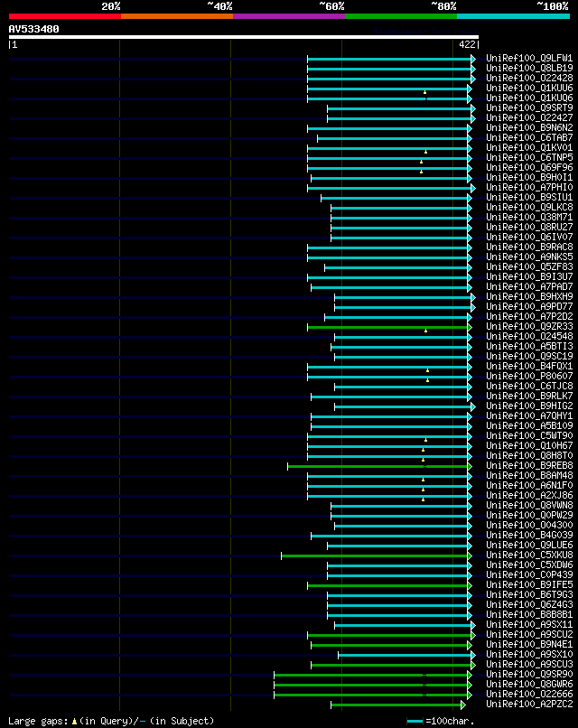
Task: Select the UniRef100_B9N4E1 label
Action: click(x=529, y=644)
